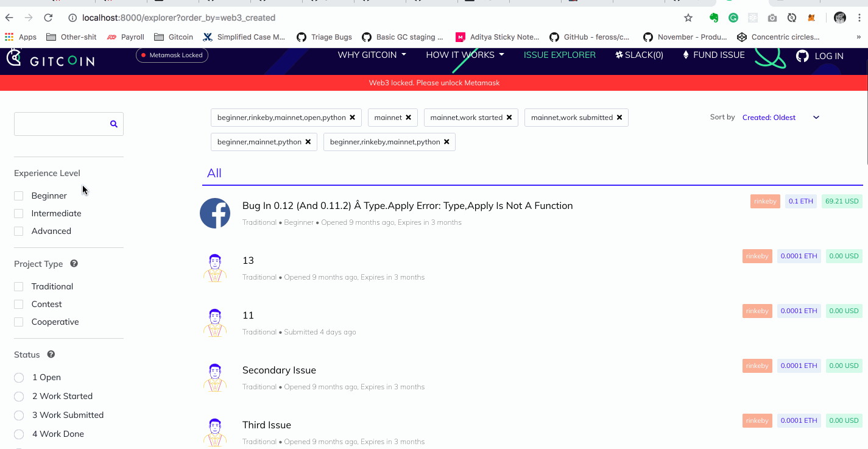
Task: Show more bookmarks with the chevron
Action: click(x=859, y=37)
